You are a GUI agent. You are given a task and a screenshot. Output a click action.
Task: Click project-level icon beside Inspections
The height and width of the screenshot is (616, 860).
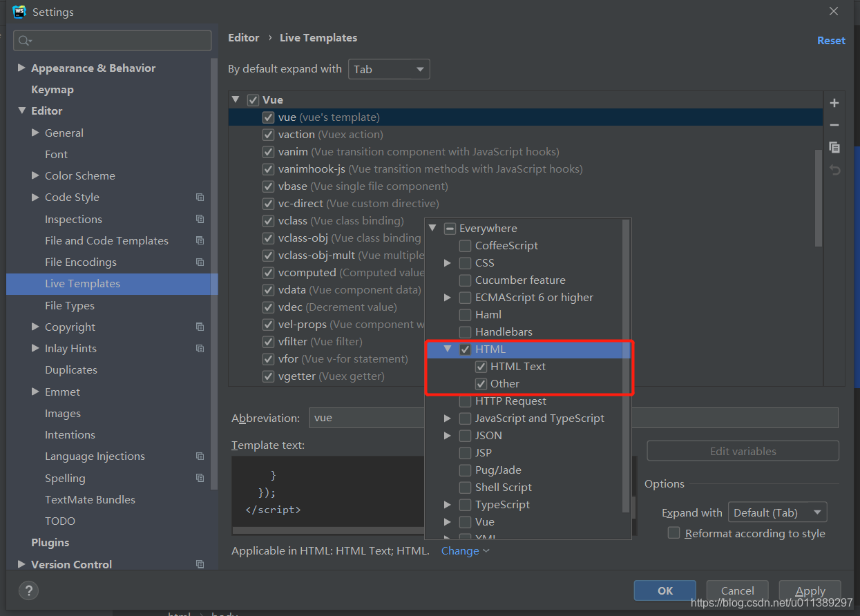(200, 219)
